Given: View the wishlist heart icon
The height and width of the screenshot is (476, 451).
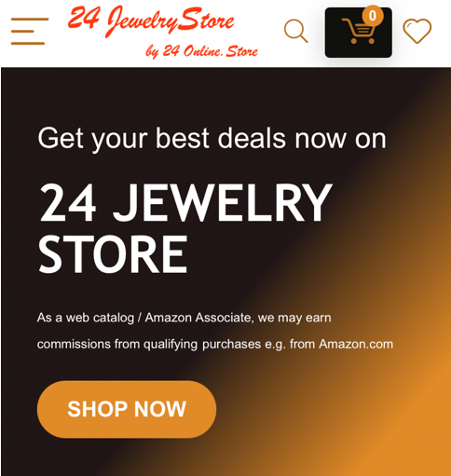Looking at the screenshot, I should pos(417,31).
